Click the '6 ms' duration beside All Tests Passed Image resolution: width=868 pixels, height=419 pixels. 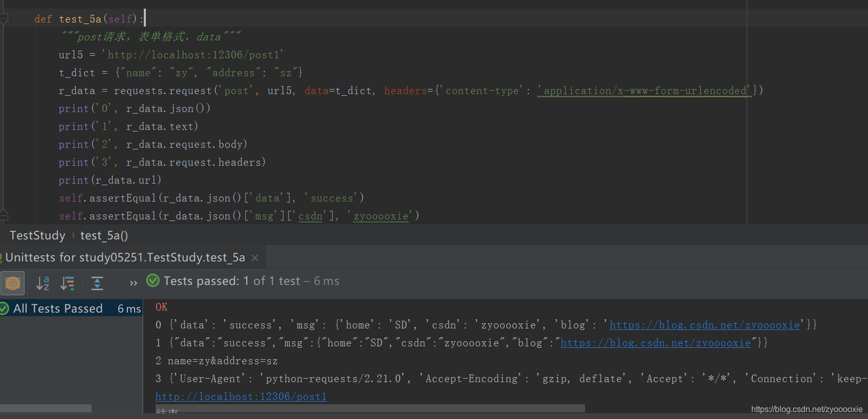(129, 308)
